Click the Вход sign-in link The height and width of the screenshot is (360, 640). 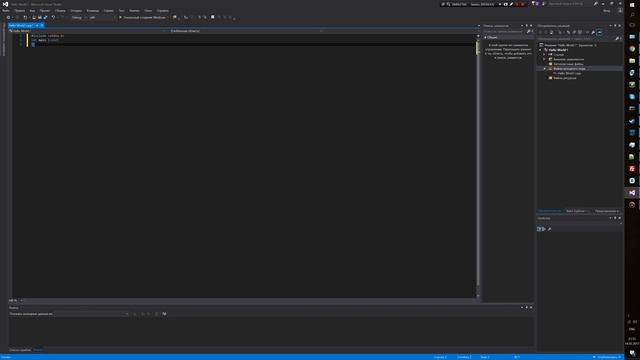click(607, 11)
